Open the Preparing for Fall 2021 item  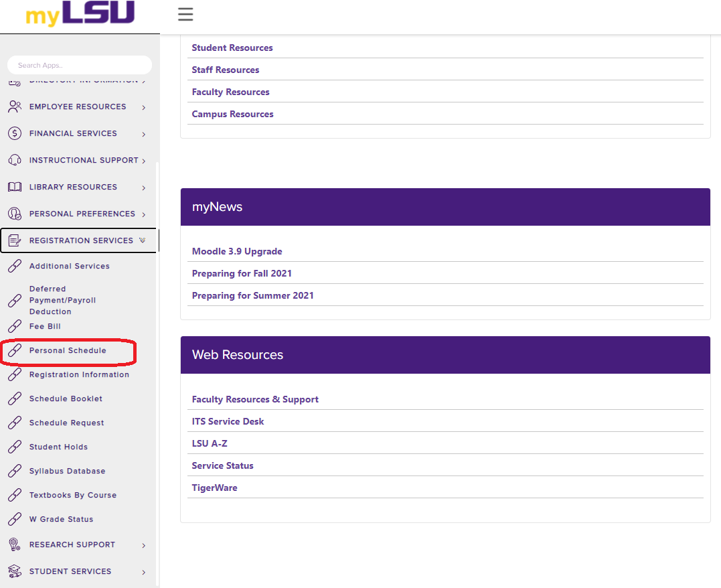242,273
